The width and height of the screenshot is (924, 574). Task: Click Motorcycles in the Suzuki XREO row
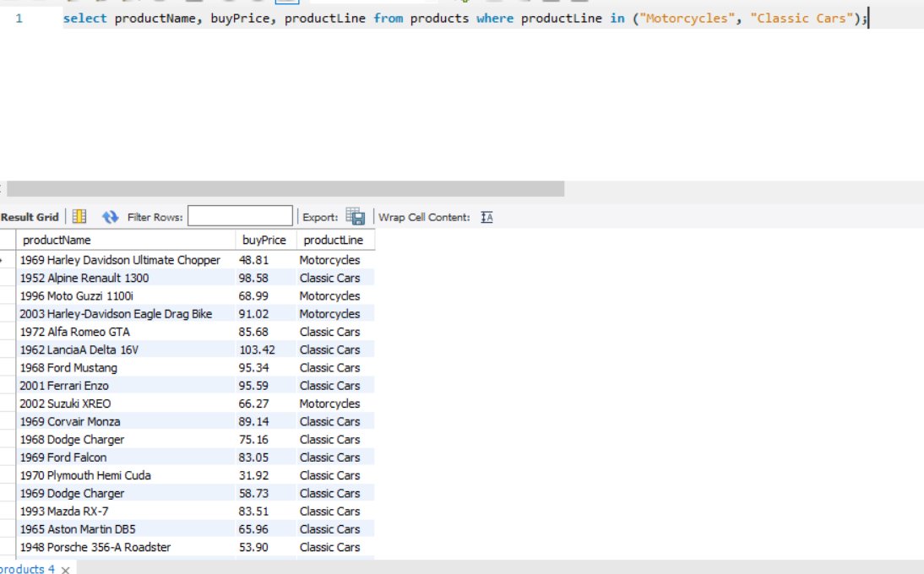click(x=329, y=403)
